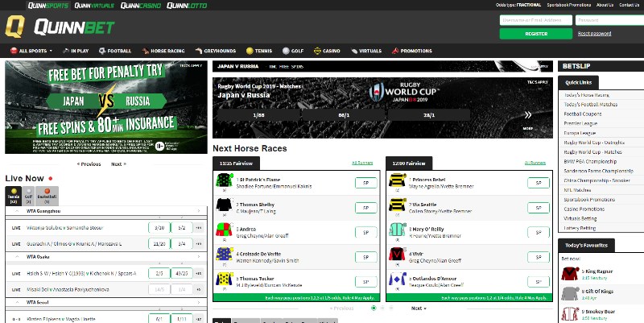Select first carousel dot under horse races

[x=374, y=308]
